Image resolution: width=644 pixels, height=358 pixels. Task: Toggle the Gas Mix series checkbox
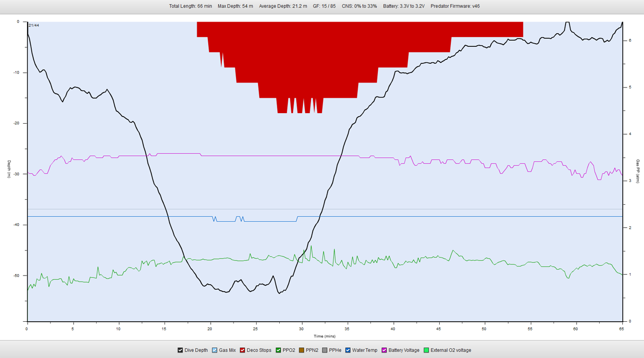(215, 350)
